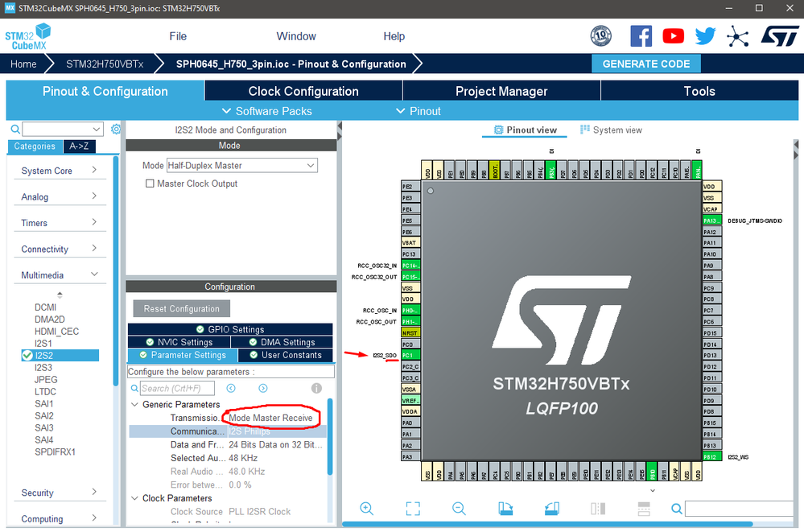This screenshot has width=804, height=532.
Task: Expand the Security category
Action: click(60, 493)
